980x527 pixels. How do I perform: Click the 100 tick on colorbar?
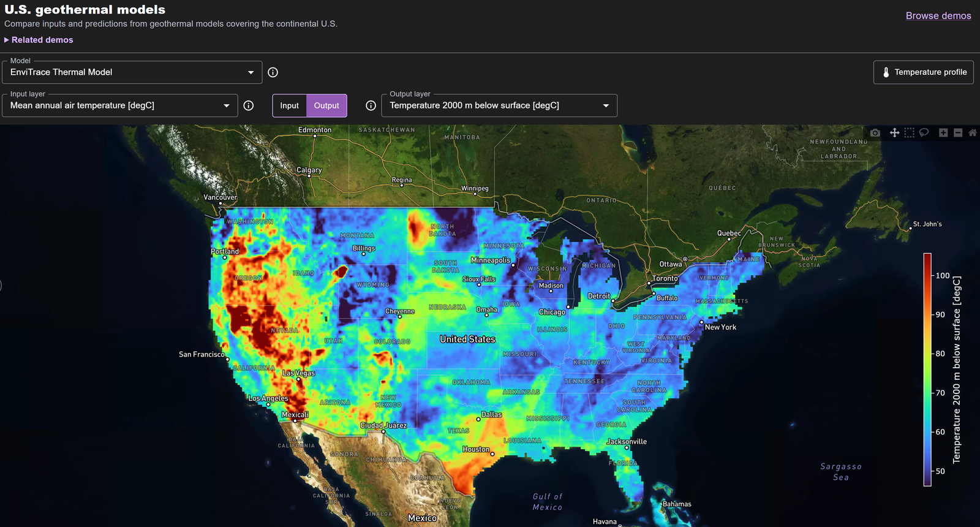[943, 276]
